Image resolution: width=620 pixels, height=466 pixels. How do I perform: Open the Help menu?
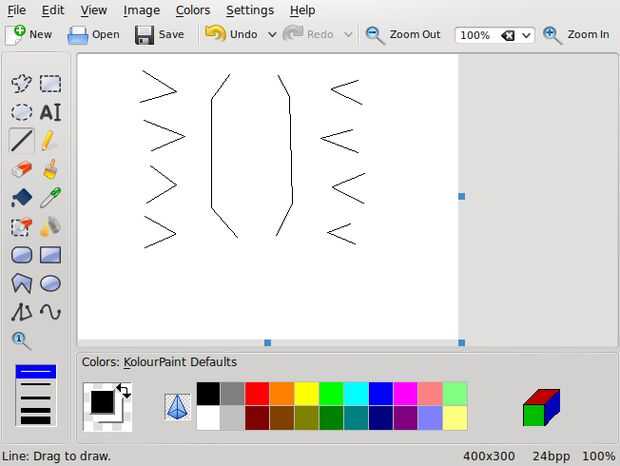(x=302, y=10)
